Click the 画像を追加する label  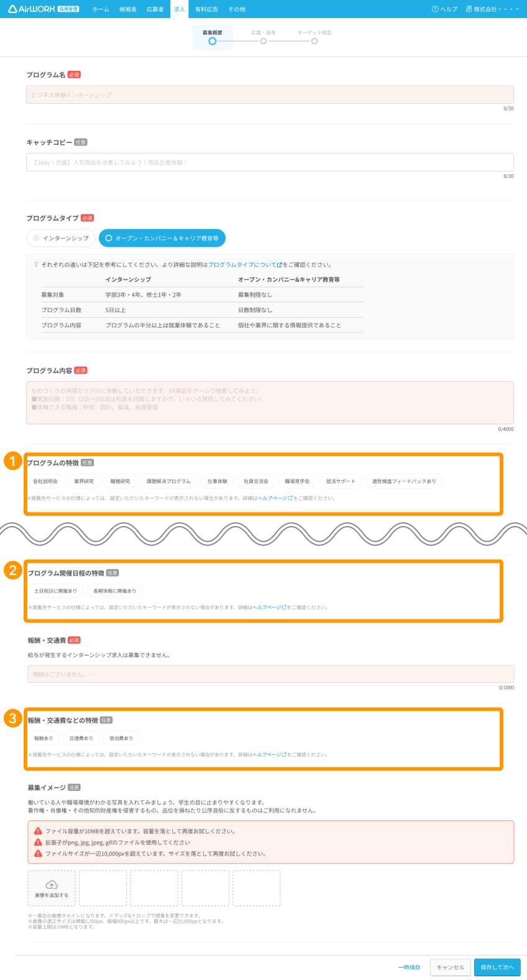[x=52, y=895]
